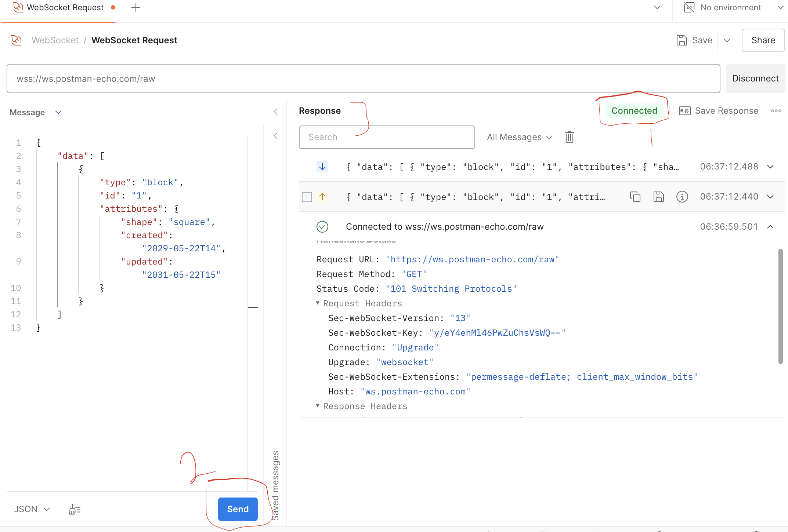Save the sent message with disk icon
The height and width of the screenshot is (532, 788).
[659, 197]
